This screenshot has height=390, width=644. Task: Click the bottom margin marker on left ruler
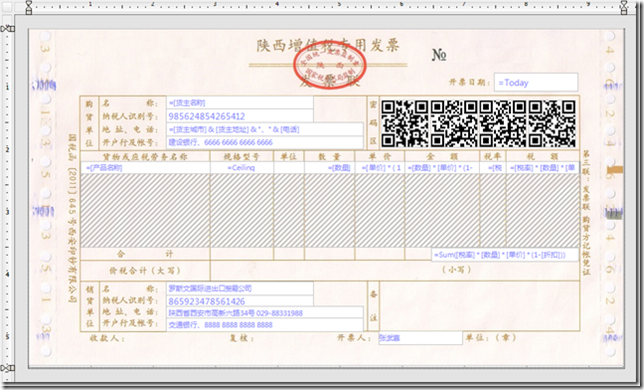7,367
